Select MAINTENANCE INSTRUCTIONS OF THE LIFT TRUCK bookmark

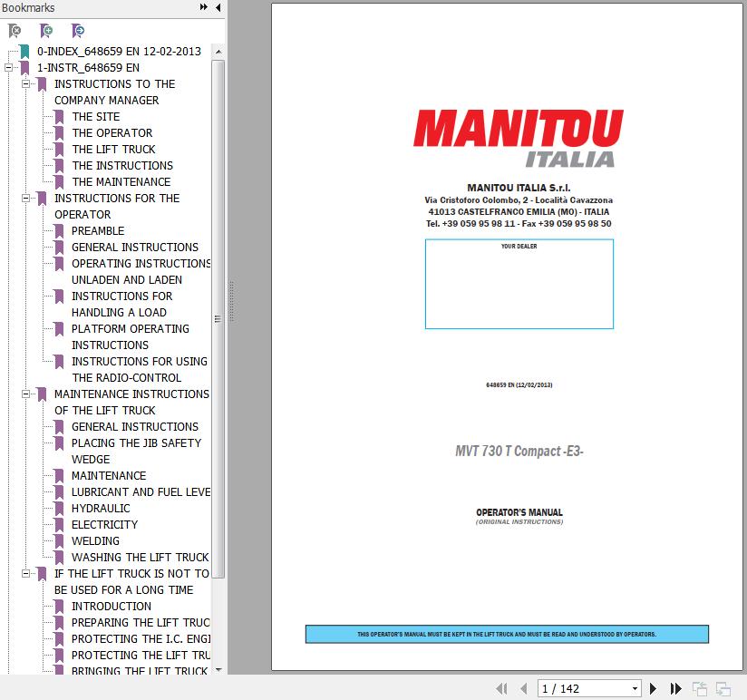click(x=131, y=403)
